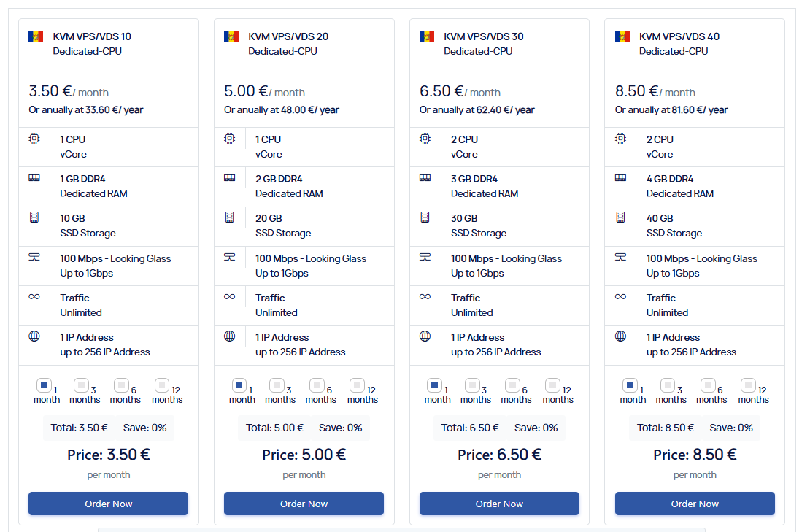Click the CPU chip icon in KVM VPS/VDS 10
810x532 pixels.
pyautogui.click(x=34, y=139)
